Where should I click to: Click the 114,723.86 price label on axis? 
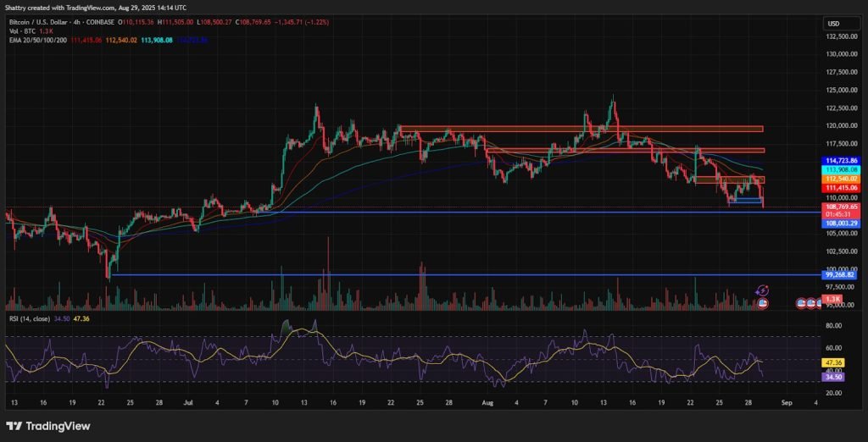(x=841, y=160)
